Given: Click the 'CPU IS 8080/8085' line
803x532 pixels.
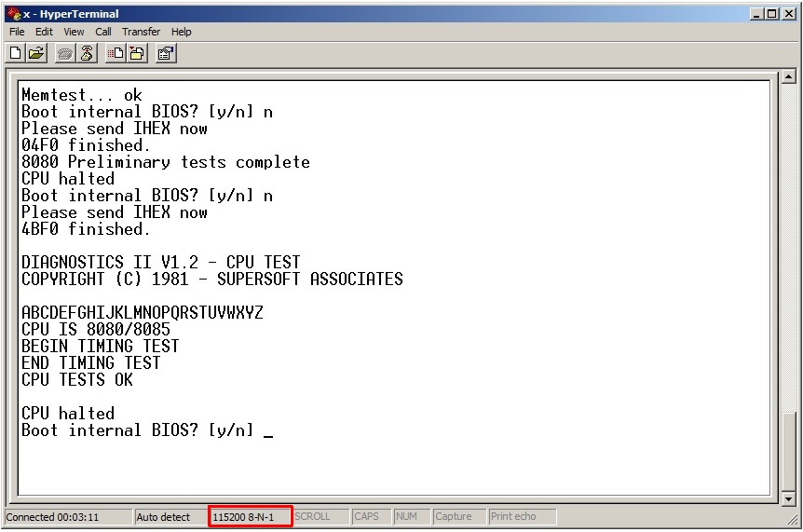Looking at the screenshot, I should tap(96, 330).
